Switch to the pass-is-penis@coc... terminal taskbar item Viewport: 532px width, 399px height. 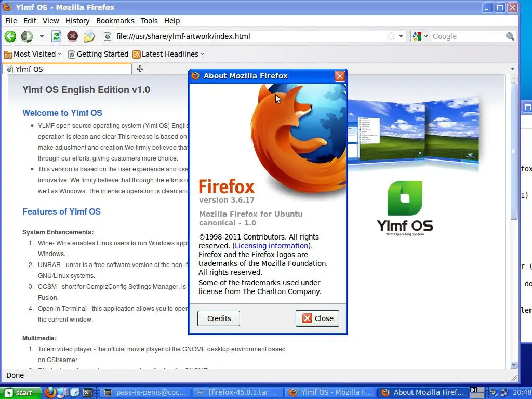coord(145,393)
